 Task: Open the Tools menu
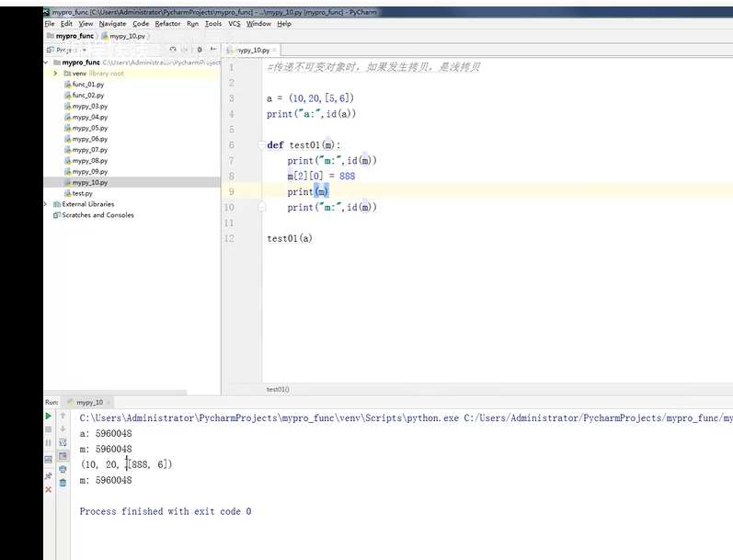coord(213,24)
